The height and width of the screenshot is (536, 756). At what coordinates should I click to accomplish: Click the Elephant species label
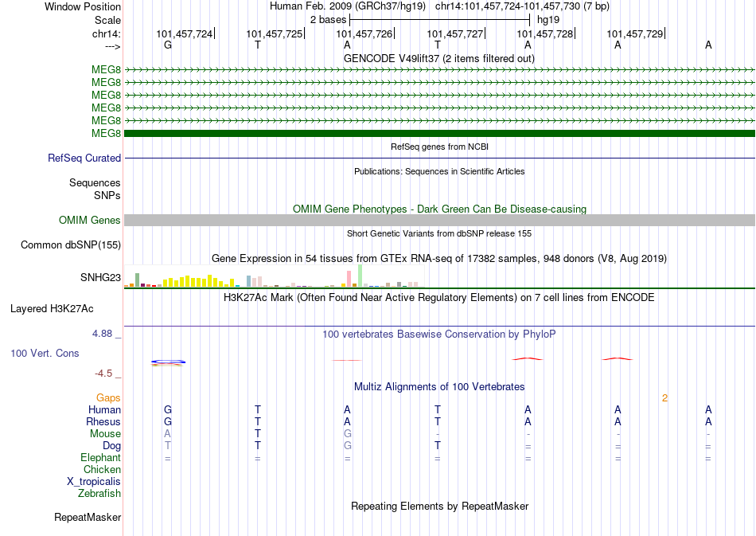[100, 457]
